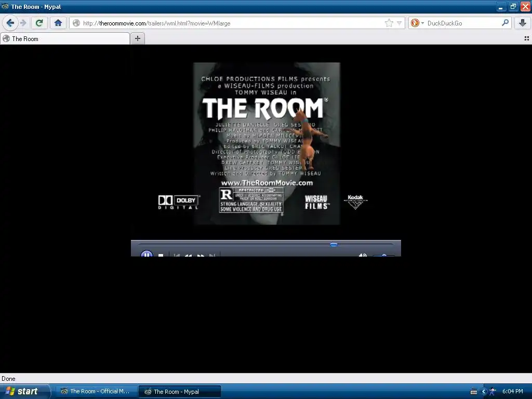Pause the trailer video
The image size is (532, 399).
point(147,254)
